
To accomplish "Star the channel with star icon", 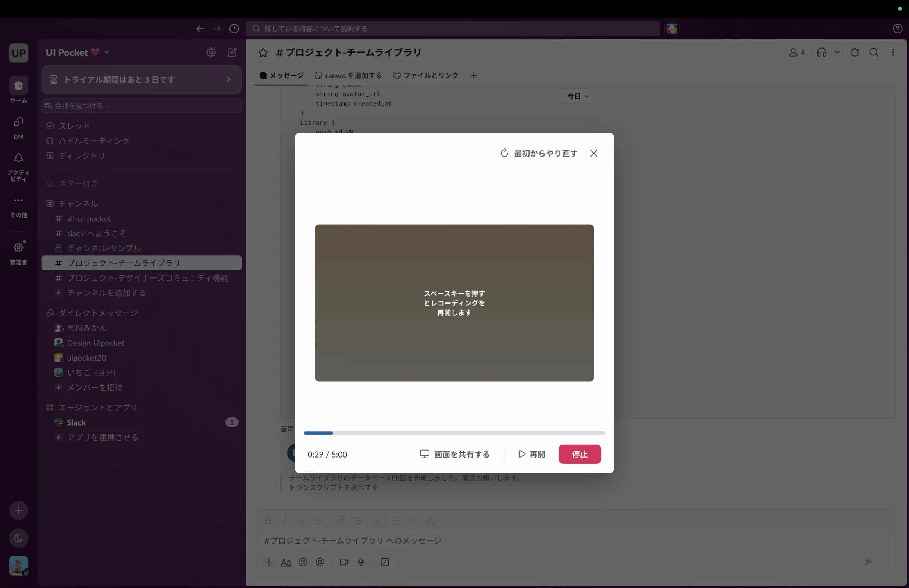I will tap(263, 52).
